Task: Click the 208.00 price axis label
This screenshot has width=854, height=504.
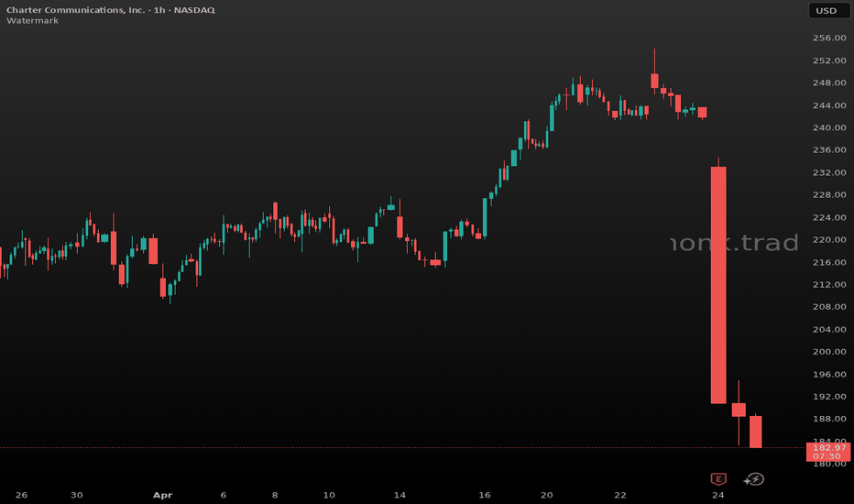Action: [x=829, y=307]
